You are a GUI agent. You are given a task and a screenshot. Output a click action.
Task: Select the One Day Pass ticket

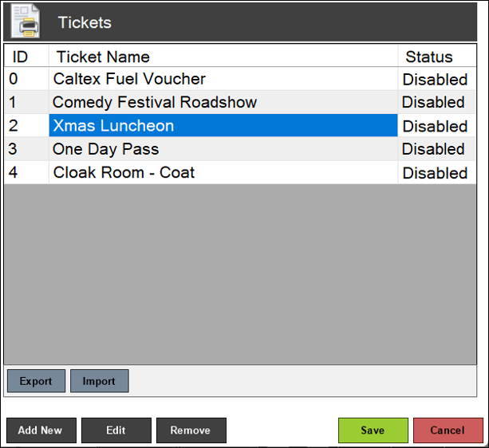(x=223, y=149)
